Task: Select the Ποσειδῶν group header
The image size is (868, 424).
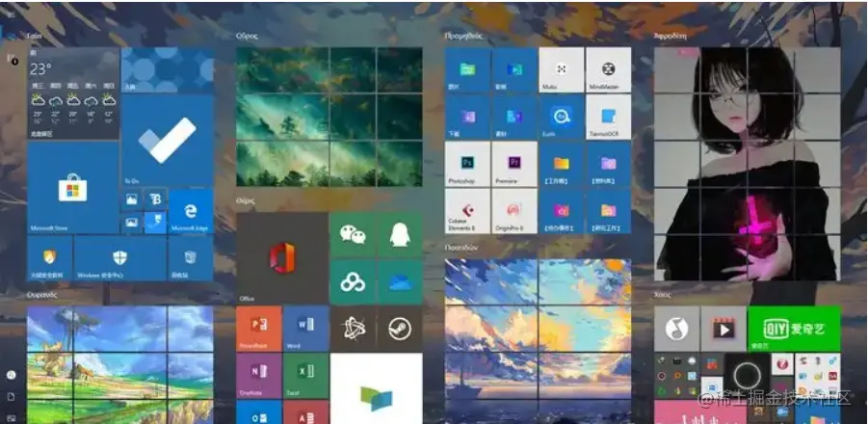Action: (x=461, y=248)
